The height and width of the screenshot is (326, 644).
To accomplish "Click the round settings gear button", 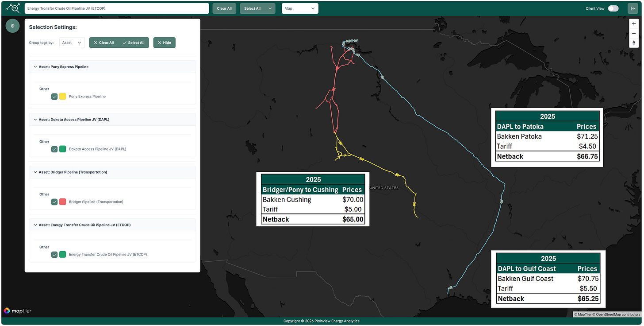I will pyautogui.click(x=12, y=26).
